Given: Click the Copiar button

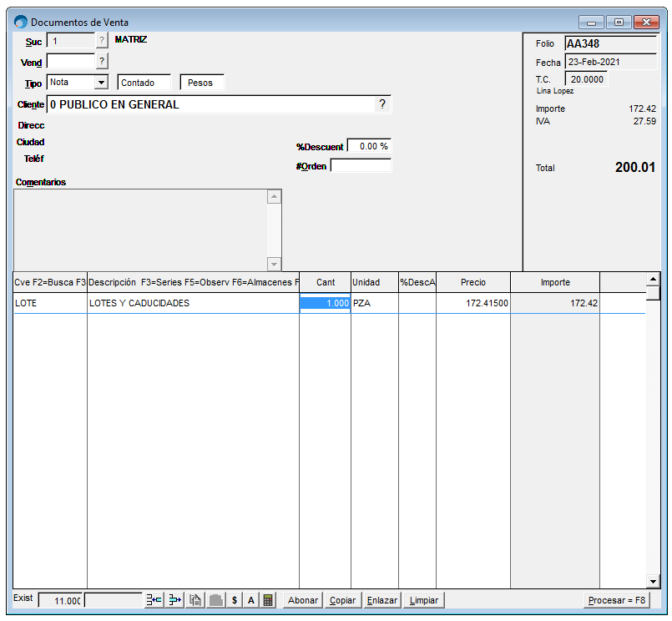Looking at the screenshot, I should 342,600.
